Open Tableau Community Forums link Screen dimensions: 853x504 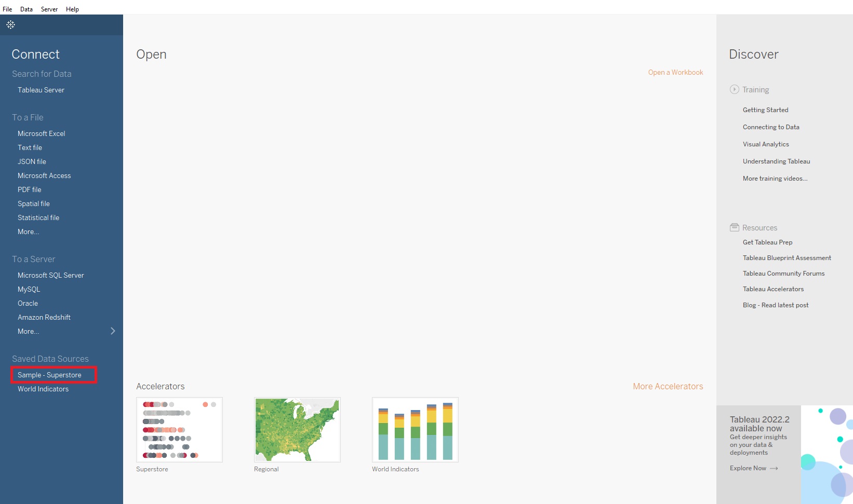(x=783, y=274)
